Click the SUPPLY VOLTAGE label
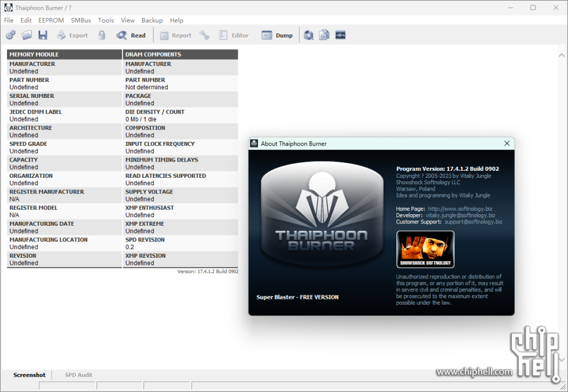 click(x=149, y=192)
